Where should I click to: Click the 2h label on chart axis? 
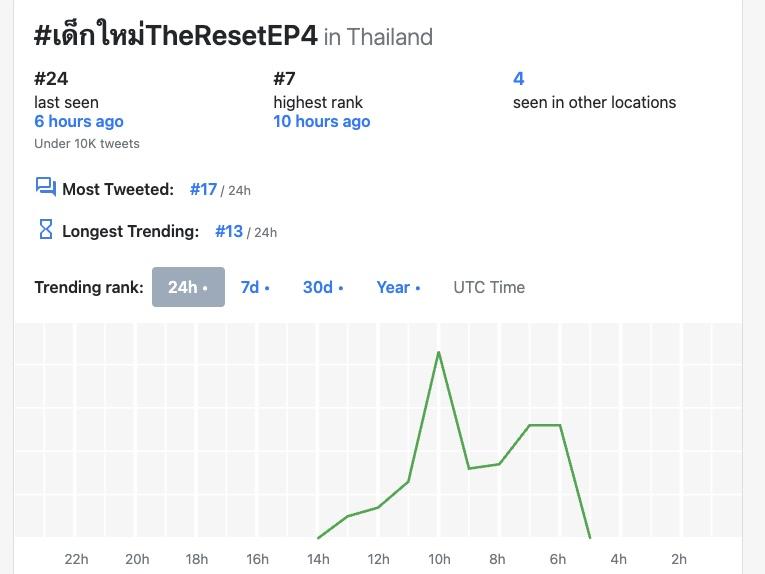click(x=679, y=559)
